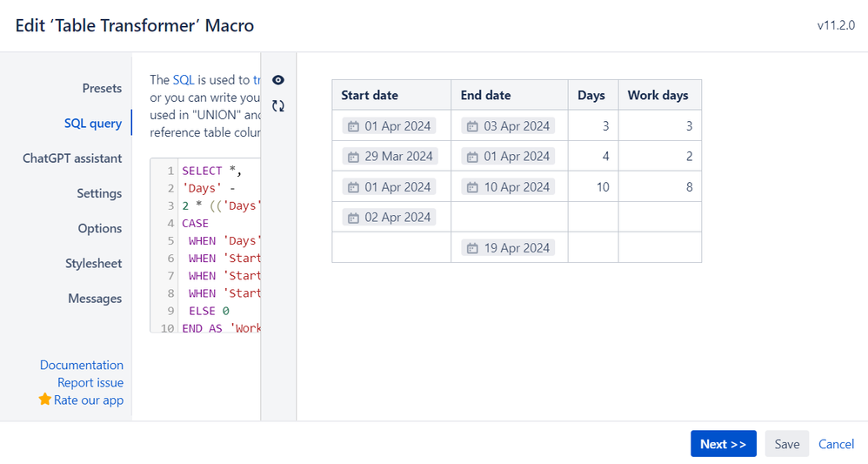Open the Settings tab

click(x=99, y=193)
